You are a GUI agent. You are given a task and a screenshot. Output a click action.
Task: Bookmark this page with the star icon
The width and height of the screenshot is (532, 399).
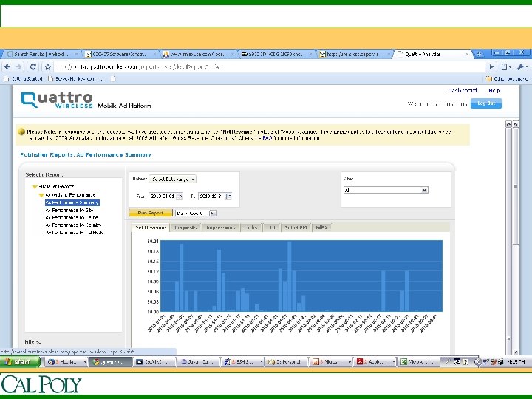coord(48,67)
